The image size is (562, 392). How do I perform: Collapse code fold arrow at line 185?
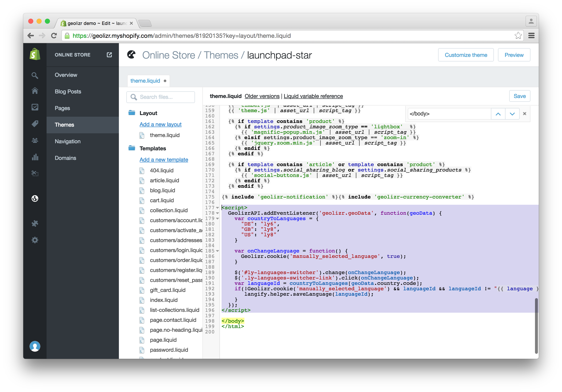217,251
